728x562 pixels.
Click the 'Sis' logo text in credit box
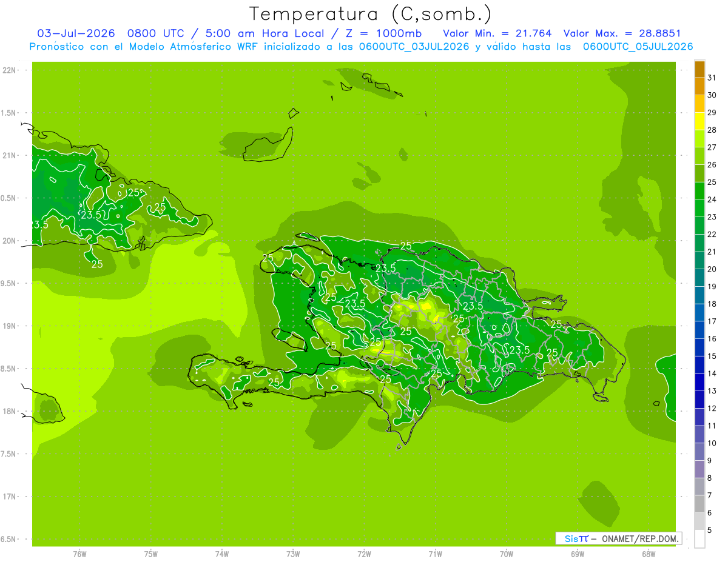570,538
